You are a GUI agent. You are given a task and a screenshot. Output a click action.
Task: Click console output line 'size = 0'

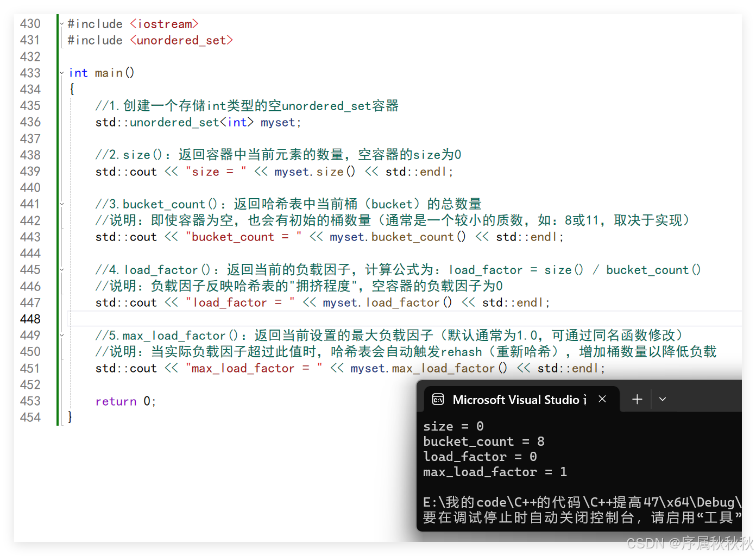(x=453, y=426)
